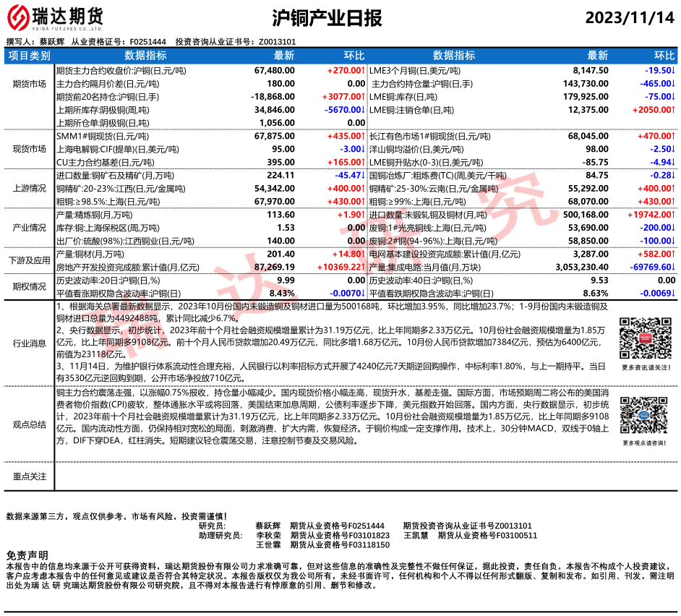Click the 免责声明 heading
This screenshot has height=616, width=681.
[27, 554]
